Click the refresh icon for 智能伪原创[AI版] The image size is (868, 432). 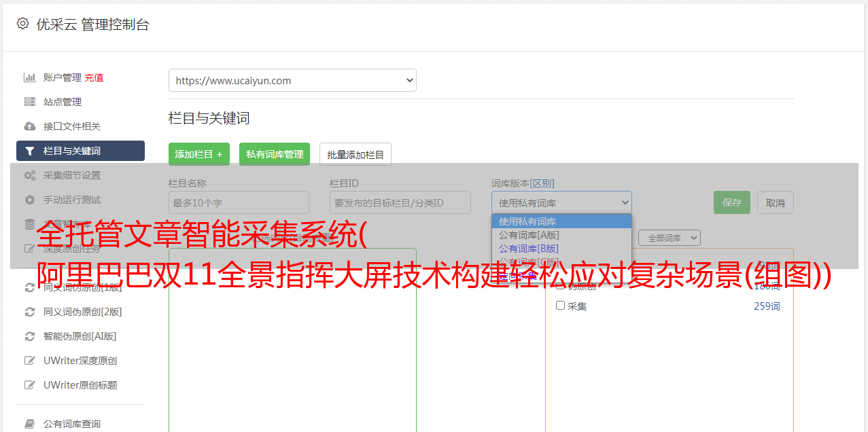click(x=29, y=336)
